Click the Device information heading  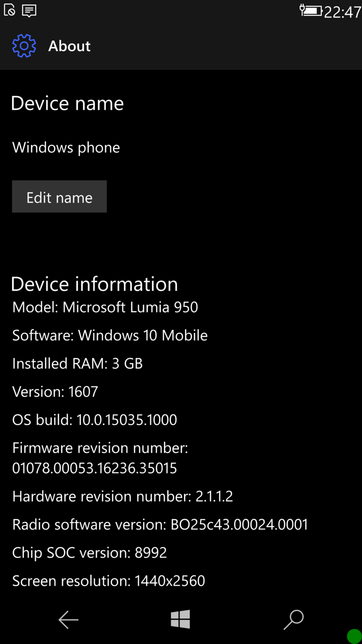click(94, 284)
